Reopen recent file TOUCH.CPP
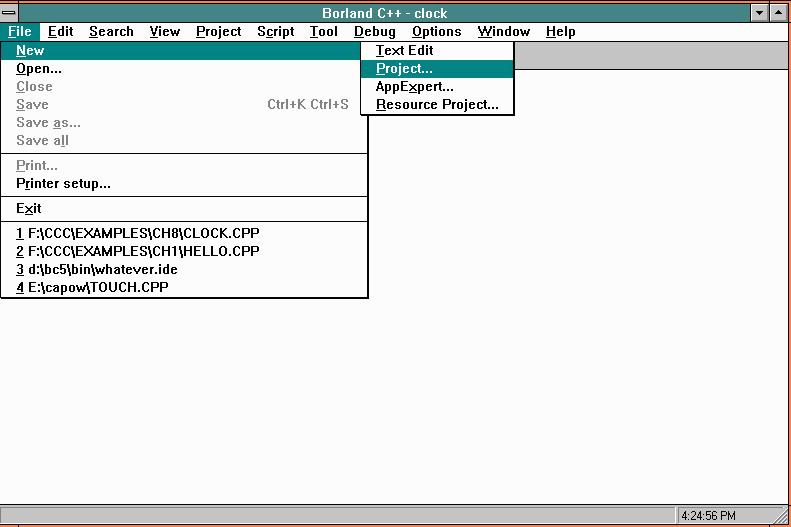This screenshot has width=791, height=527. (184, 287)
